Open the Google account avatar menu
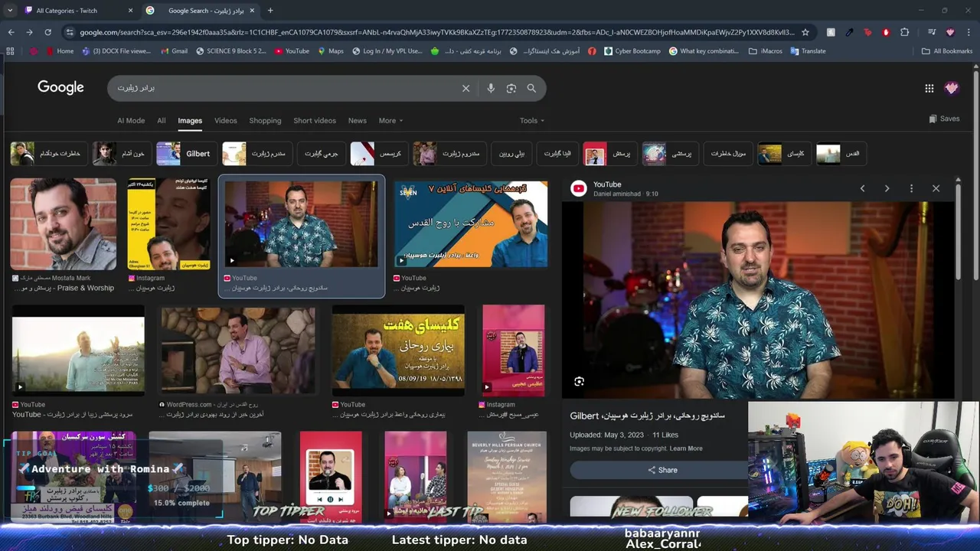This screenshot has width=980, height=551. (x=952, y=88)
